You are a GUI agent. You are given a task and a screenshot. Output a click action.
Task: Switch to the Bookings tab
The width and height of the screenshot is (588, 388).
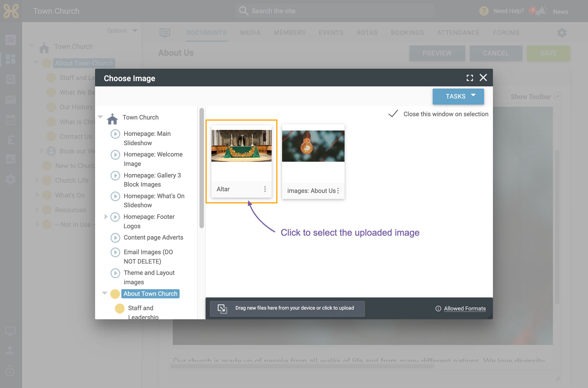coord(407,33)
